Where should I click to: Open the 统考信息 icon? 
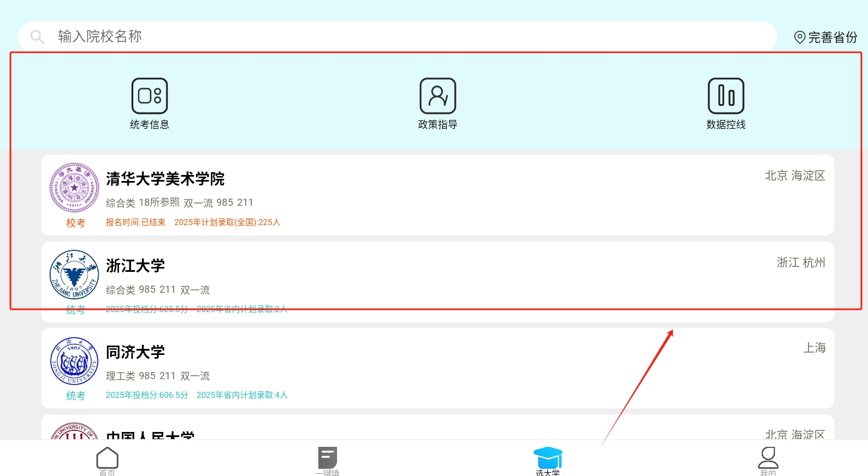click(149, 96)
